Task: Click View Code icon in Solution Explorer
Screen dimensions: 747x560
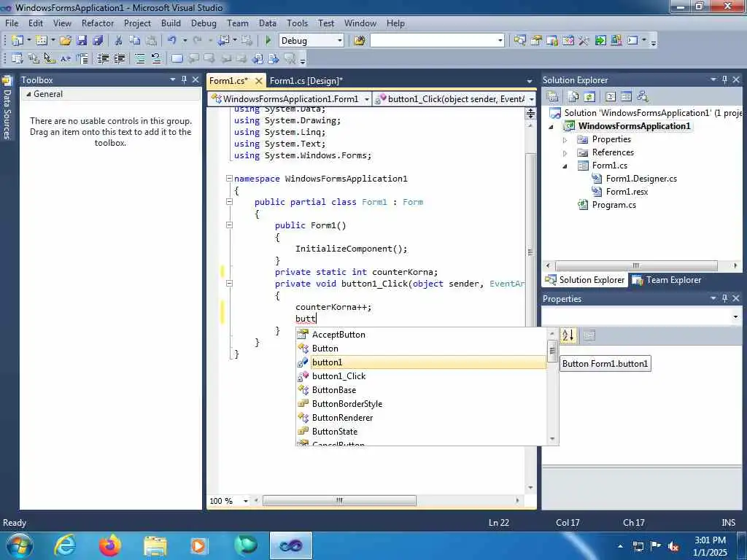Action: [x=611, y=97]
